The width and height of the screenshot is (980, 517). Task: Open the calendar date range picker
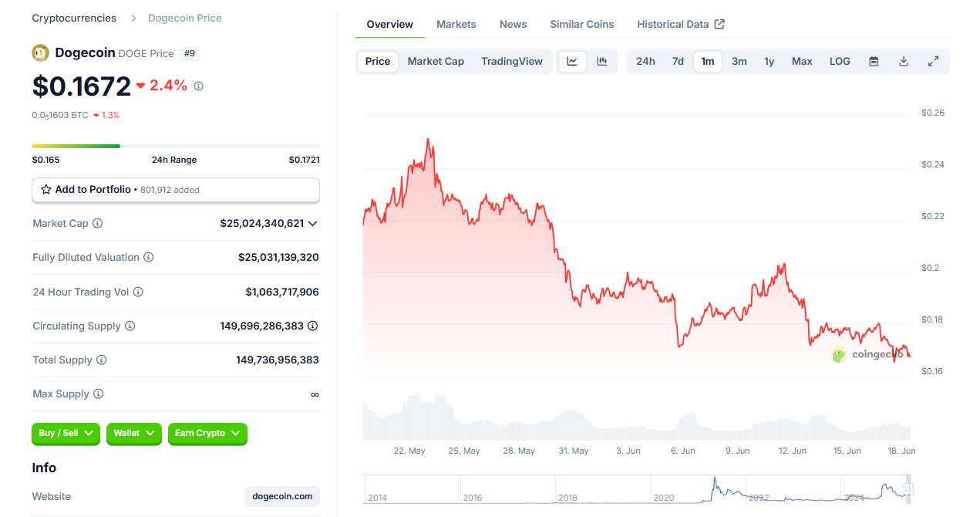click(874, 61)
